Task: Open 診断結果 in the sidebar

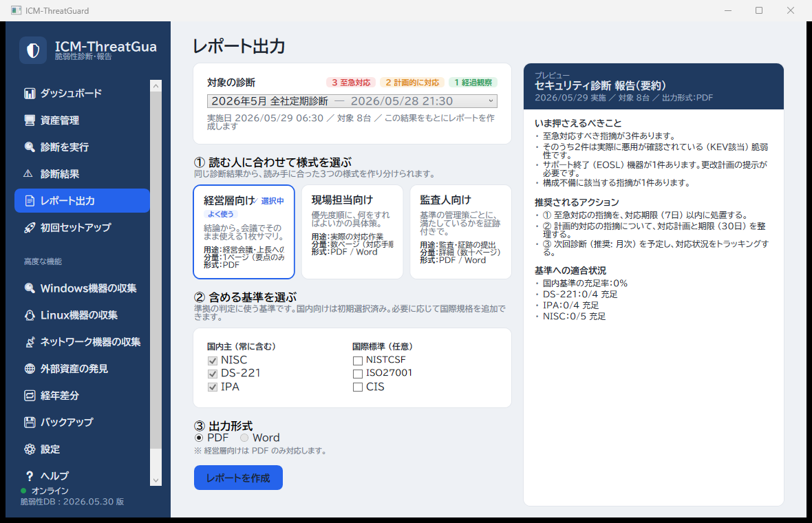Action: [82, 174]
